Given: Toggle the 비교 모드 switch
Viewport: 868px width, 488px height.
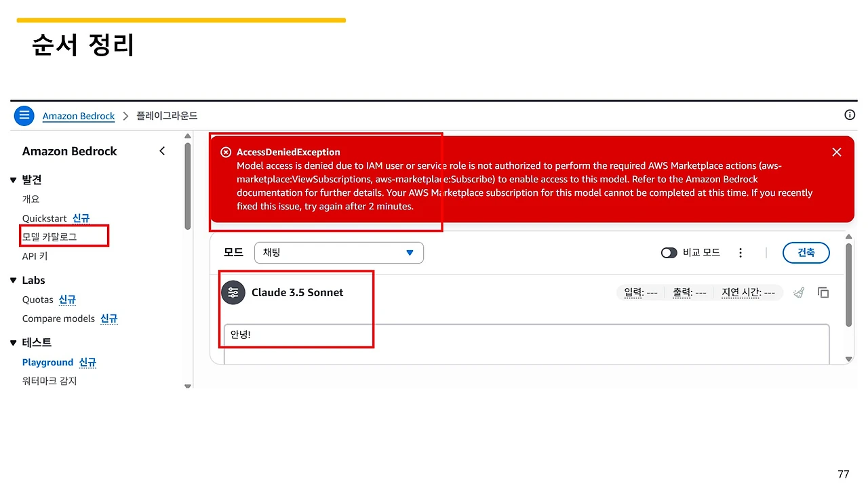Looking at the screenshot, I should tap(669, 253).
